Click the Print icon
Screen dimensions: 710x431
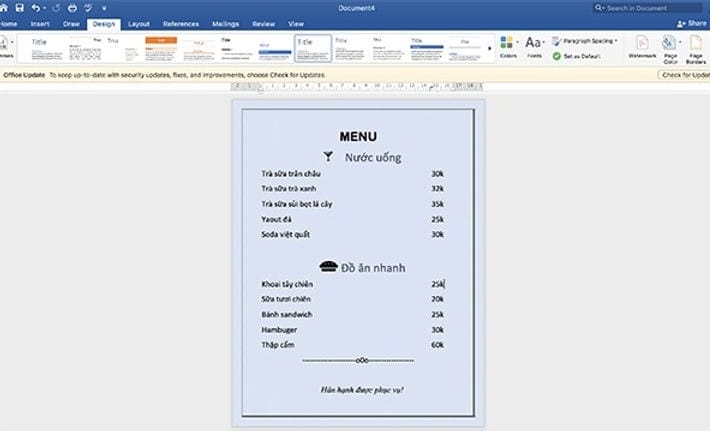point(72,8)
